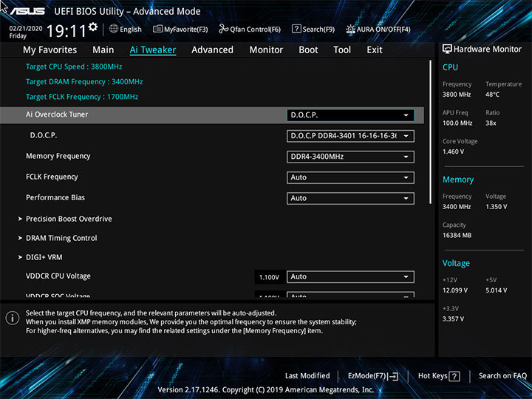Click the 12.099 V reading

[455, 290]
